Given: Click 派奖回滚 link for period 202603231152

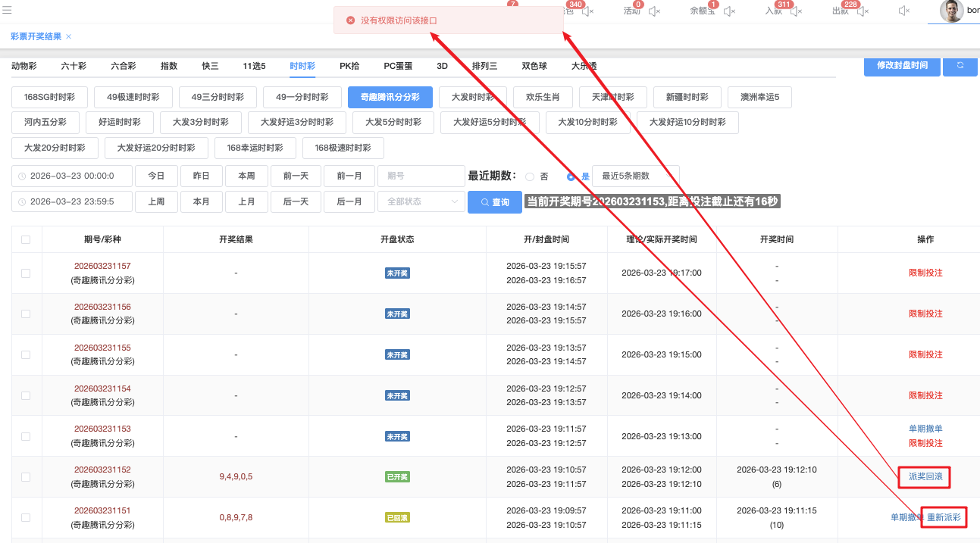Looking at the screenshot, I should [x=925, y=477].
